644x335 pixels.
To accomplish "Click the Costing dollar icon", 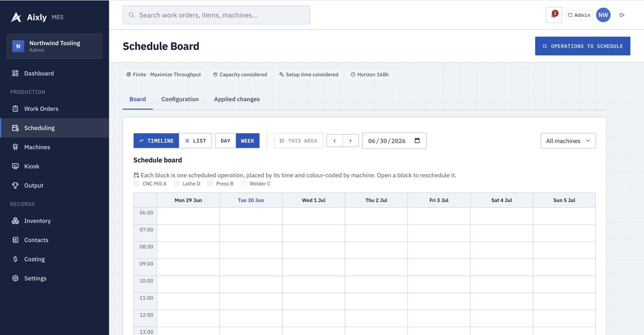I will click(15, 259).
